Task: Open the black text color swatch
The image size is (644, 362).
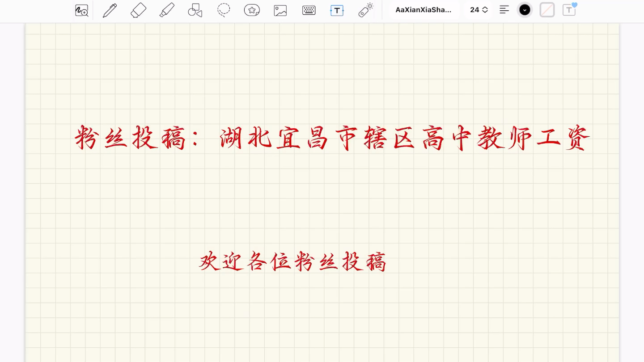Action: (x=525, y=10)
